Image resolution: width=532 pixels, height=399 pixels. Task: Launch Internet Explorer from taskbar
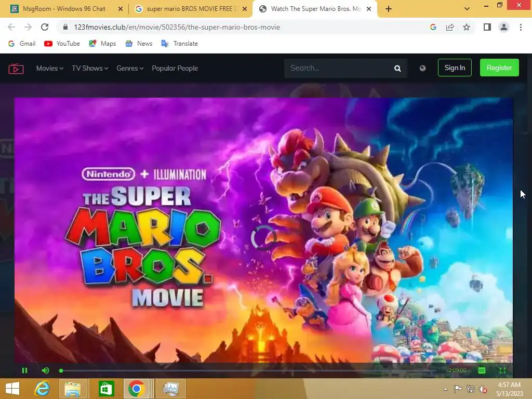point(42,389)
